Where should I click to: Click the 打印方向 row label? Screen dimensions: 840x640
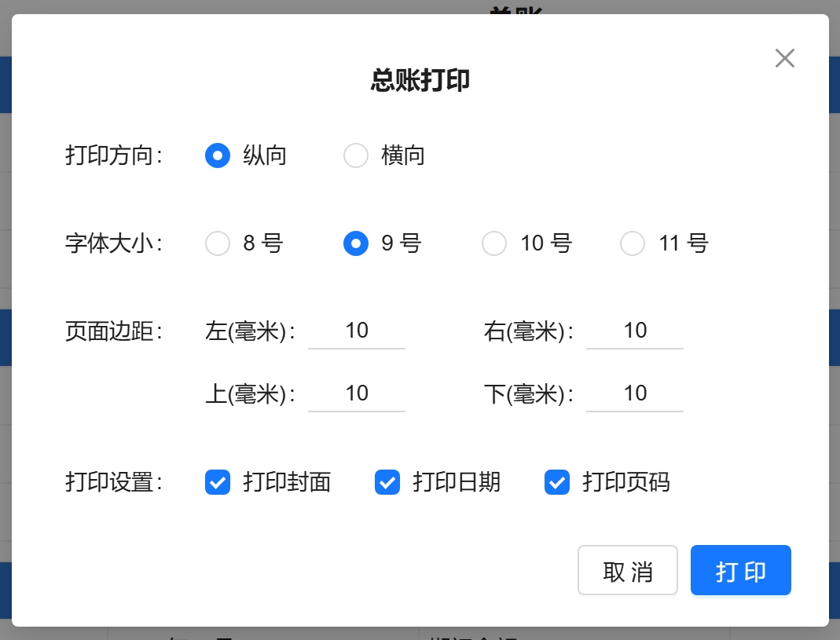pos(113,155)
